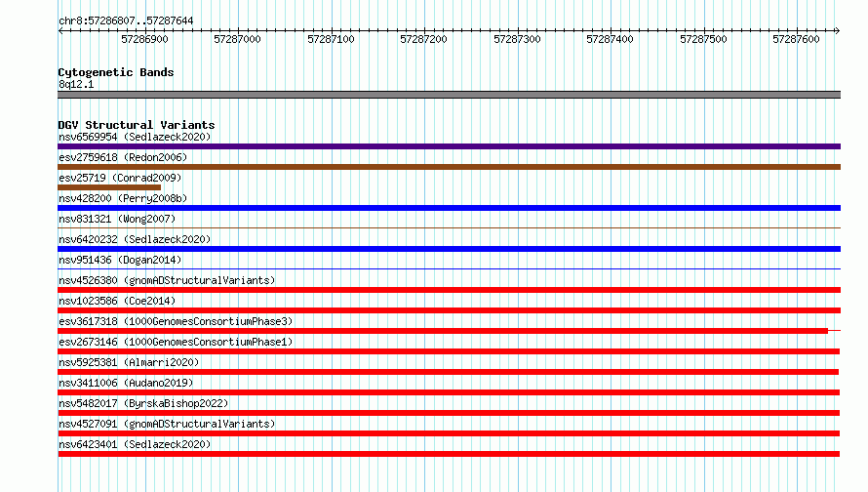Click the red nsv4527091 variant bar
This screenshot has height=492, width=868.
pyautogui.click(x=449, y=433)
